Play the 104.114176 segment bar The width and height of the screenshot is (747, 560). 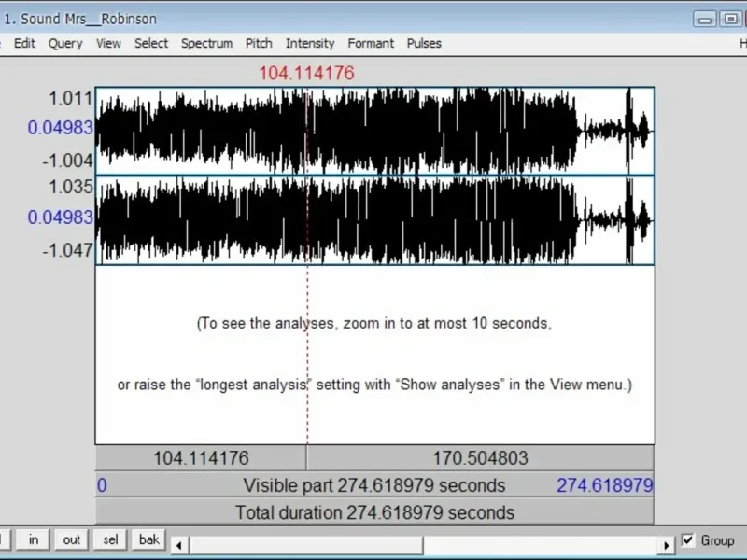click(201, 458)
